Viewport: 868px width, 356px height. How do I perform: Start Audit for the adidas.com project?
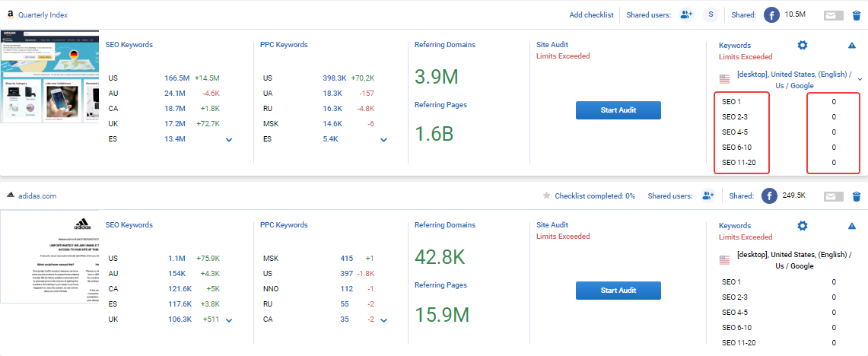click(x=618, y=290)
